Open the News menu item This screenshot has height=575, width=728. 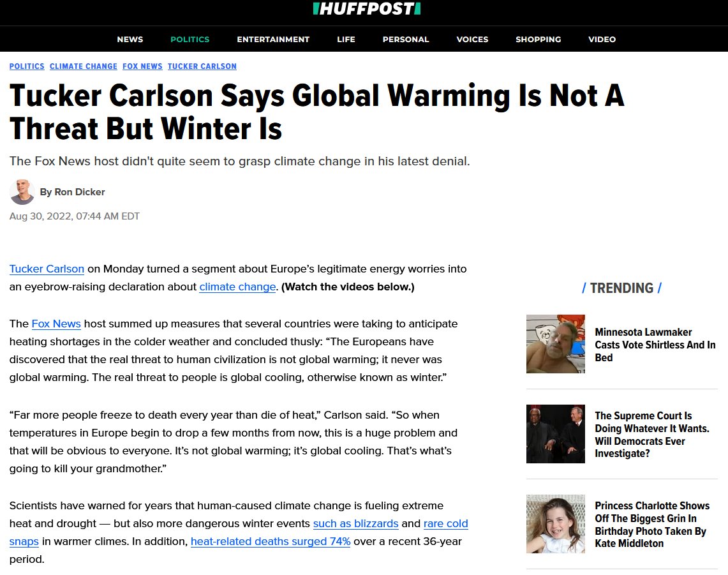point(130,40)
